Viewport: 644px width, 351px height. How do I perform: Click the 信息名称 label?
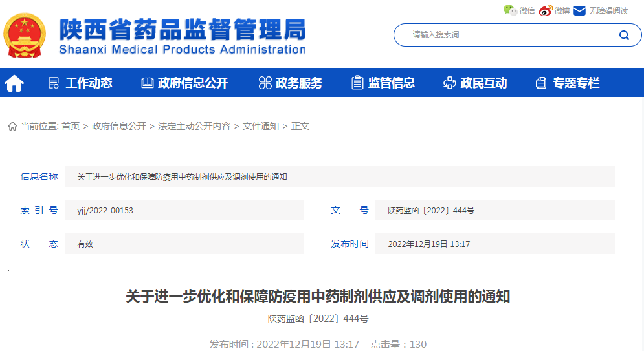(39, 176)
